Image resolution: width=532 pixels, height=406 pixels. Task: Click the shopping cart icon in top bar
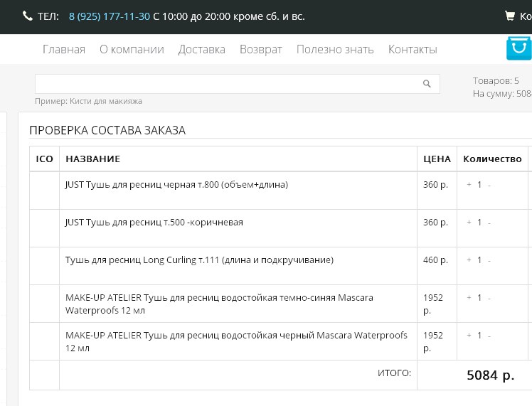click(x=510, y=16)
